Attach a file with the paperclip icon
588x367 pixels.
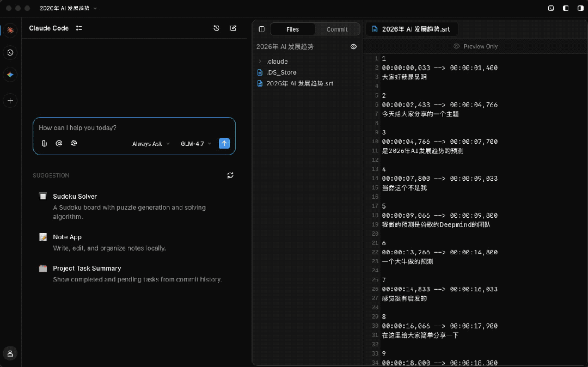(44, 143)
